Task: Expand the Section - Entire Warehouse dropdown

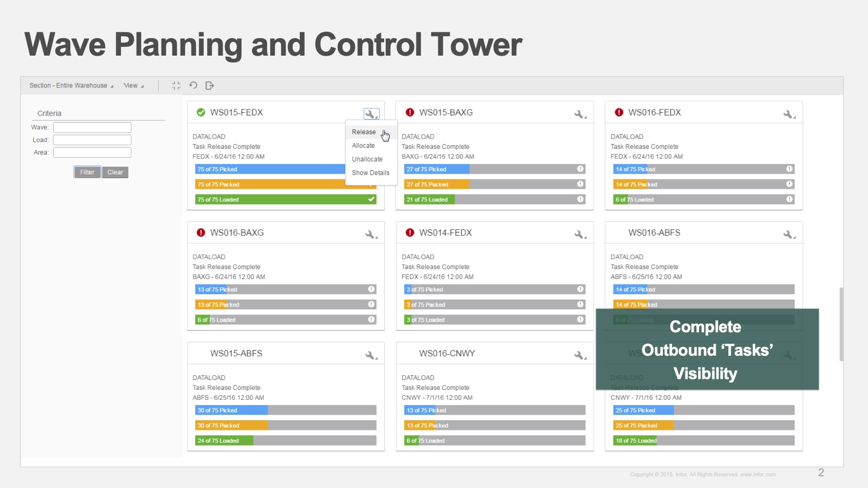Action: click(71, 86)
